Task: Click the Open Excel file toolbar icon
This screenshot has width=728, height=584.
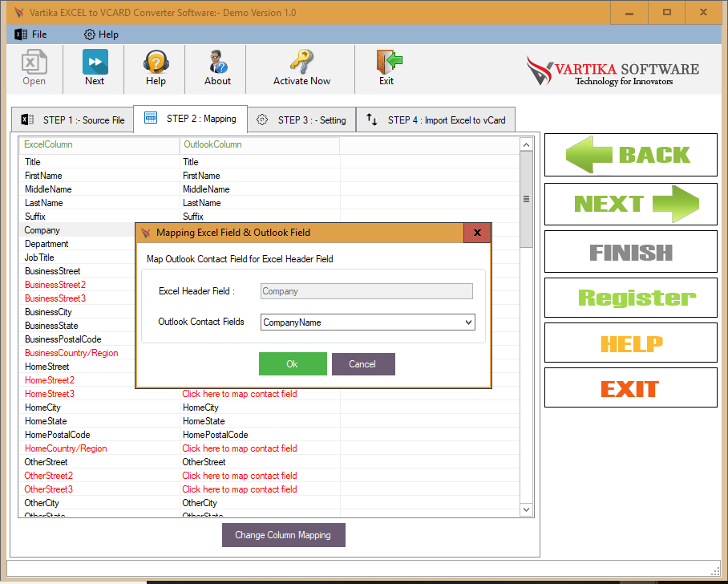Action: coord(34,68)
